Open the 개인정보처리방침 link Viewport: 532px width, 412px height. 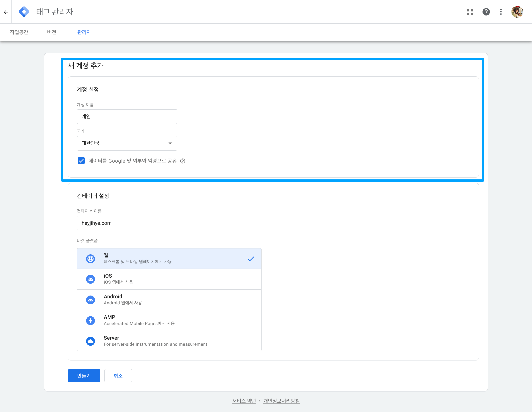point(281,401)
